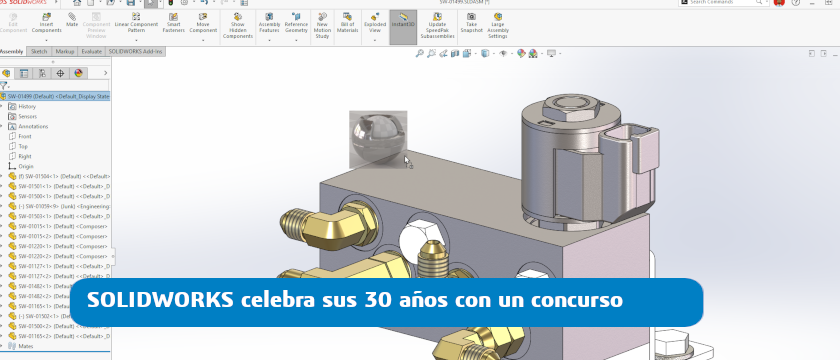840x360 pixels.
Task: Expand the Insert Components dropdown arrow
Action: pos(47,41)
